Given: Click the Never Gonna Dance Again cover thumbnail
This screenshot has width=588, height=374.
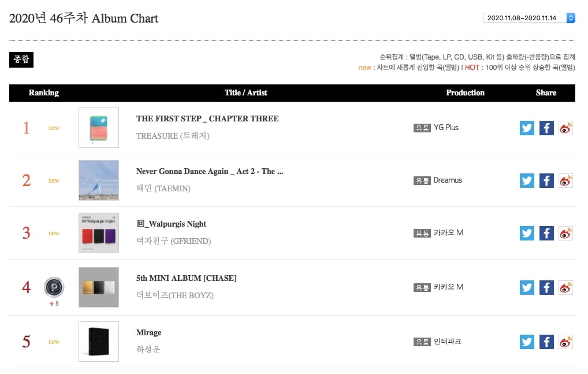Looking at the screenshot, I should coord(99,180).
